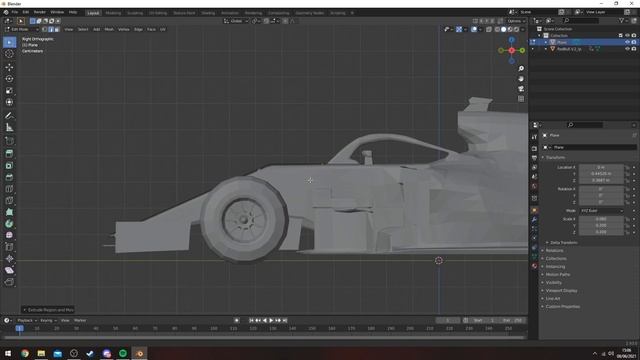Viewport: 640px width, 360px height.
Task: Expand the Relations panel
Action: [x=554, y=250]
